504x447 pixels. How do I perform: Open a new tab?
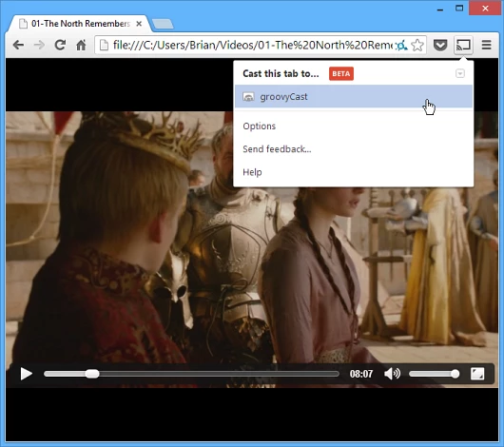(163, 24)
